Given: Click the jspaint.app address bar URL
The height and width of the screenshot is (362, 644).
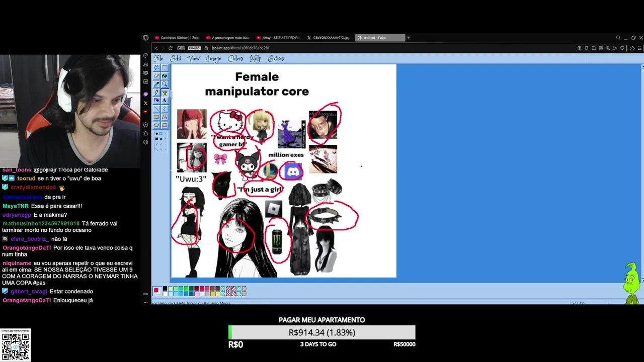Looking at the screenshot, I should 240,48.
